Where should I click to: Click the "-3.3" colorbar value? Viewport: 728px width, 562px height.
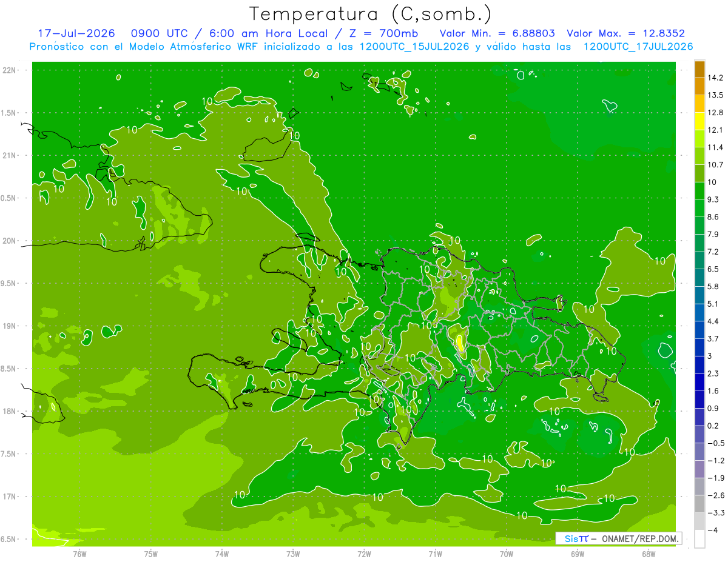click(x=715, y=513)
